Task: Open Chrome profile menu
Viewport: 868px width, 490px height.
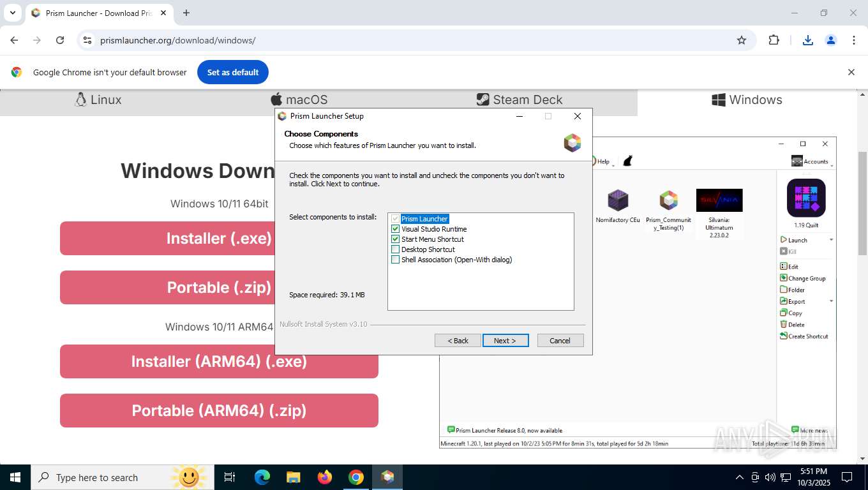Action: tap(831, 40)
